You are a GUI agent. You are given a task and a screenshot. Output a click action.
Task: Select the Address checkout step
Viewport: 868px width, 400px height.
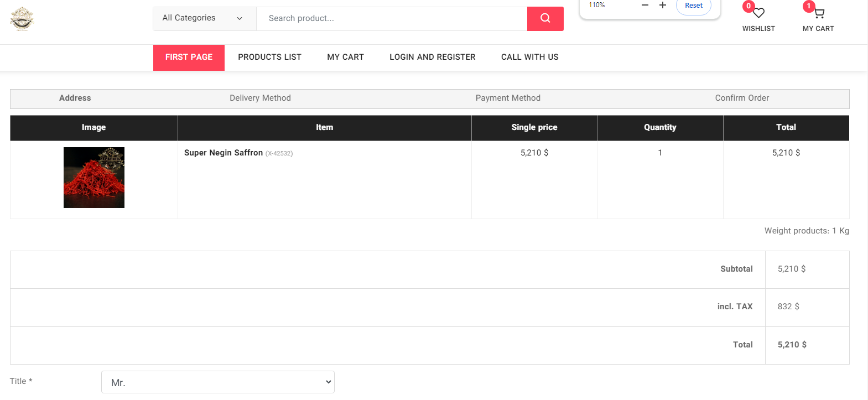[75, 98]
